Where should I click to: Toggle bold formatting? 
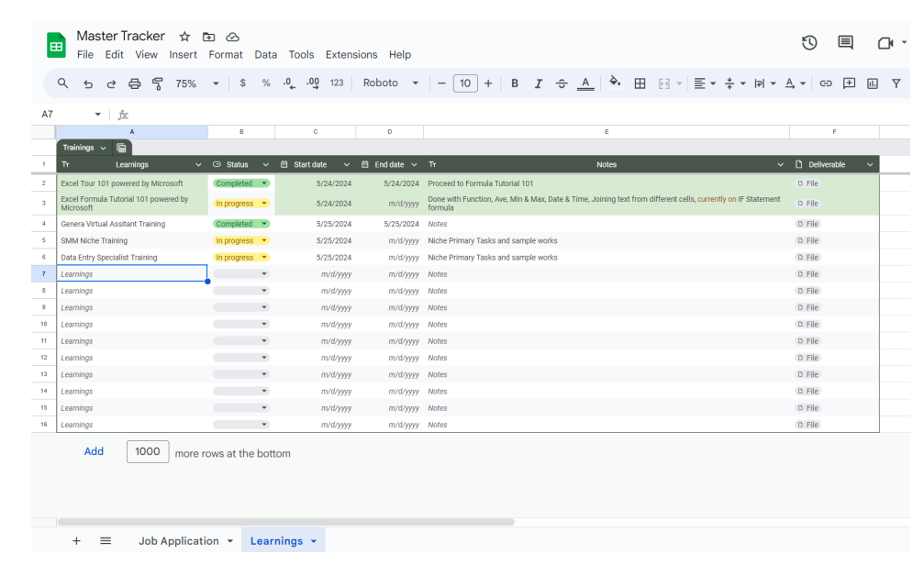pyautogui.click(x=515, y=83)
